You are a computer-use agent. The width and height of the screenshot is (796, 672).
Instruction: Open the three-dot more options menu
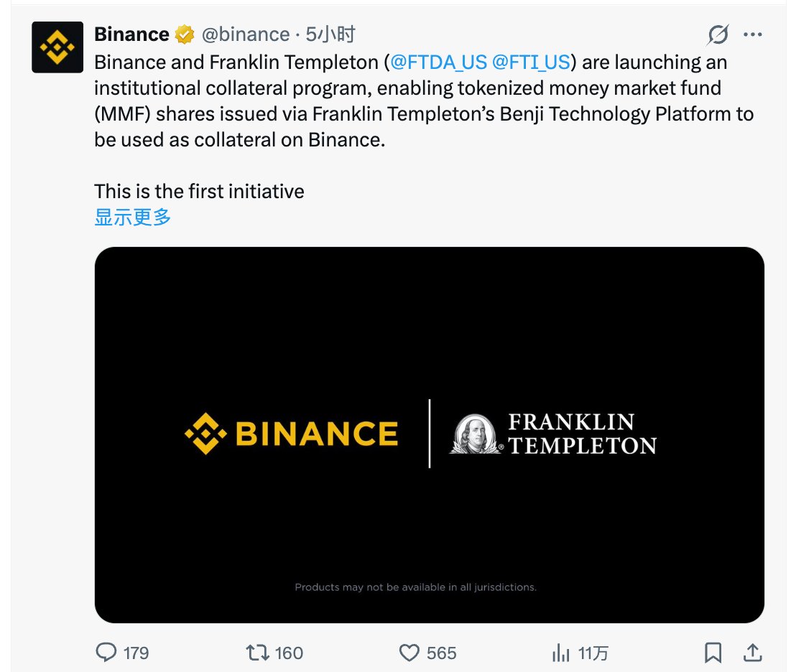pos(752,34)
